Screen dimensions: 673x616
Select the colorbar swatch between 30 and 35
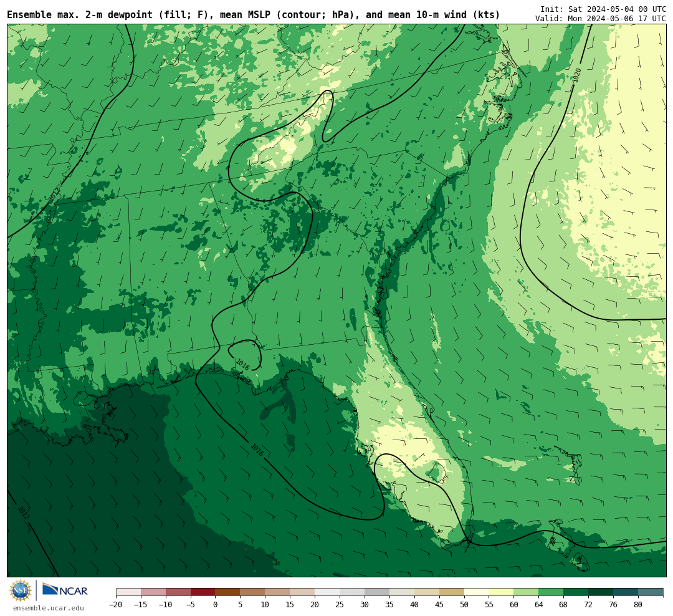(x=377, y=592)
